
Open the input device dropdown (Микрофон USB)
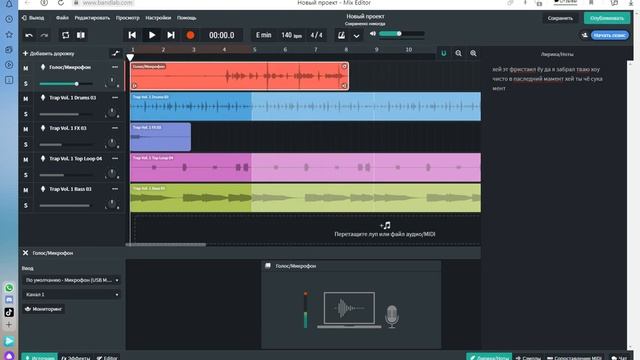[71, 280]
